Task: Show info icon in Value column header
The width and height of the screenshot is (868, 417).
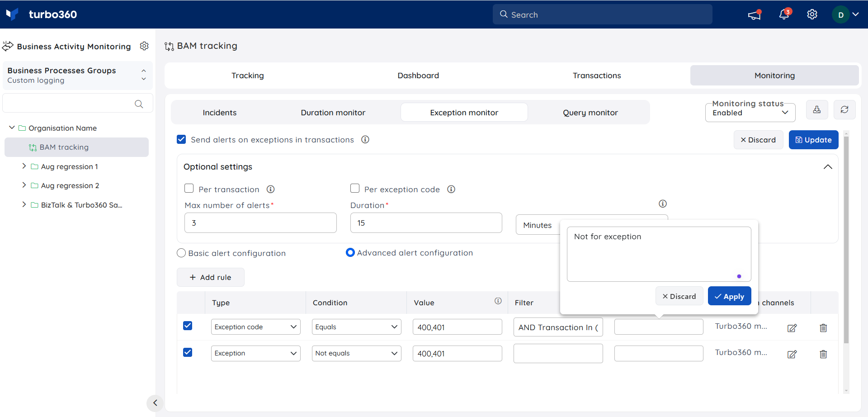Action: pyautogui.click(x=498, y=301)
